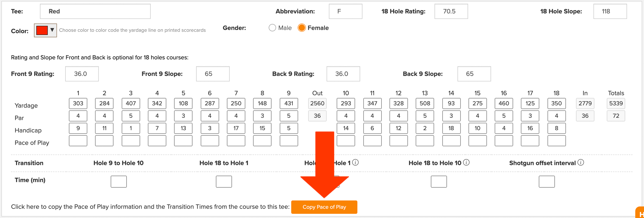Click the Abbreviation field containing F
This screenshot has width=644, height=218.
pos(345,11)
